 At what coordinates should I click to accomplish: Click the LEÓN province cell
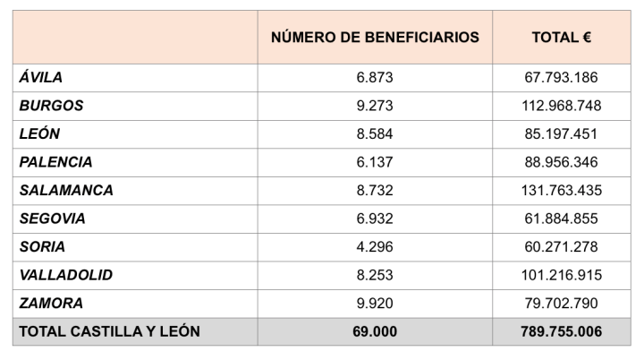[x=40, y=134]
